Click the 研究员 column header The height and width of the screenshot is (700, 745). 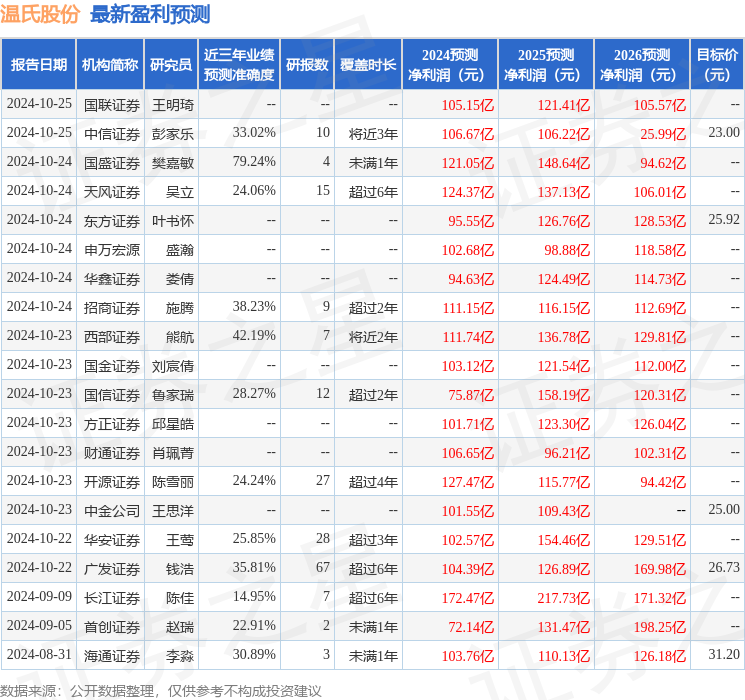pyautogui.click(x=171, y=64)
